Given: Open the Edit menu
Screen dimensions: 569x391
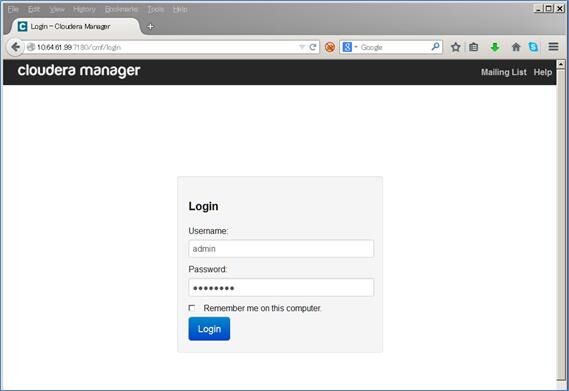Looking at the screenshot, I should tap(34, 9).
